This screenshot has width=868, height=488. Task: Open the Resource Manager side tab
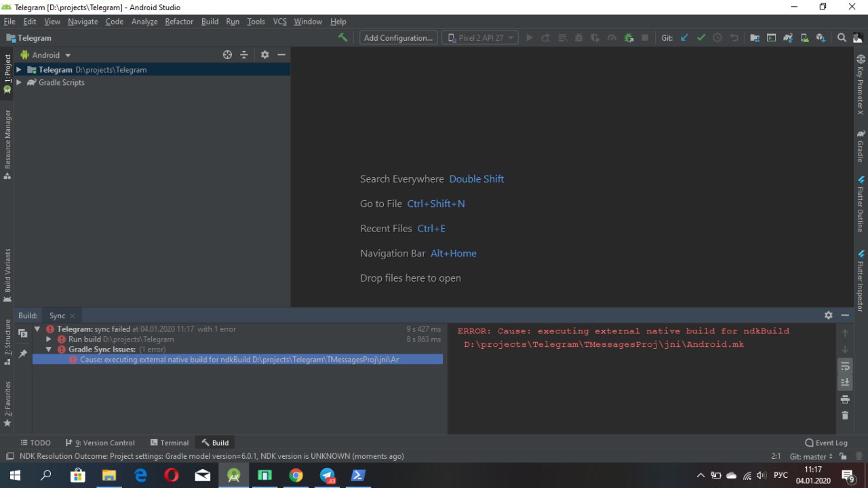click(x=7, y=145)
